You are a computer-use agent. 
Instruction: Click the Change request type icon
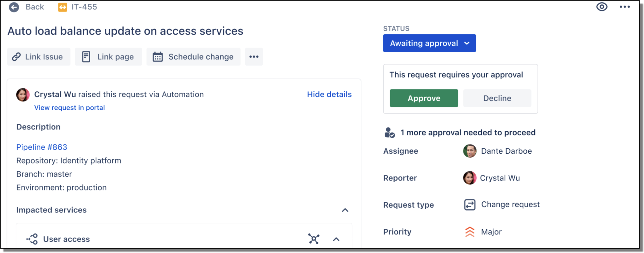coord(469,205)
